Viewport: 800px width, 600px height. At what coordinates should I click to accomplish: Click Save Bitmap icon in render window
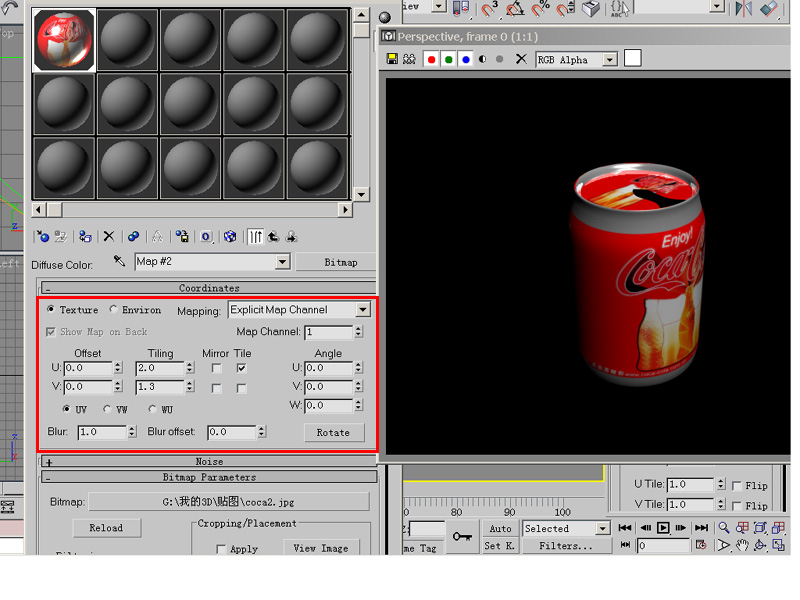coord(392,59)
